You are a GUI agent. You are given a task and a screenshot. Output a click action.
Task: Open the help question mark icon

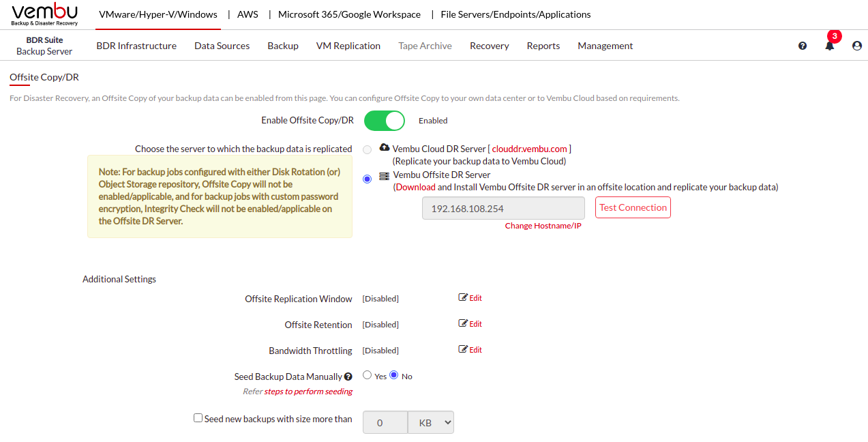coord(803,46)
